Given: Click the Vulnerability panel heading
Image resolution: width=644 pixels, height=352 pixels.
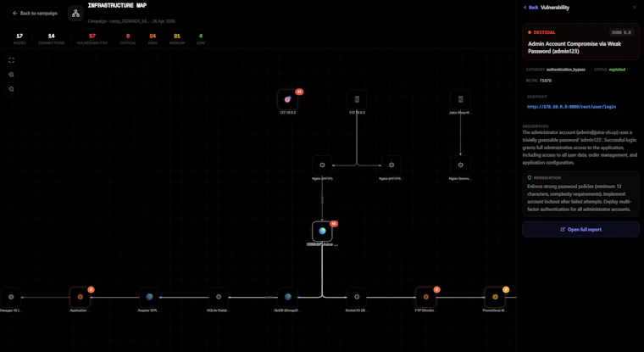Looking at the screenshot, I should tap(555, 8).
